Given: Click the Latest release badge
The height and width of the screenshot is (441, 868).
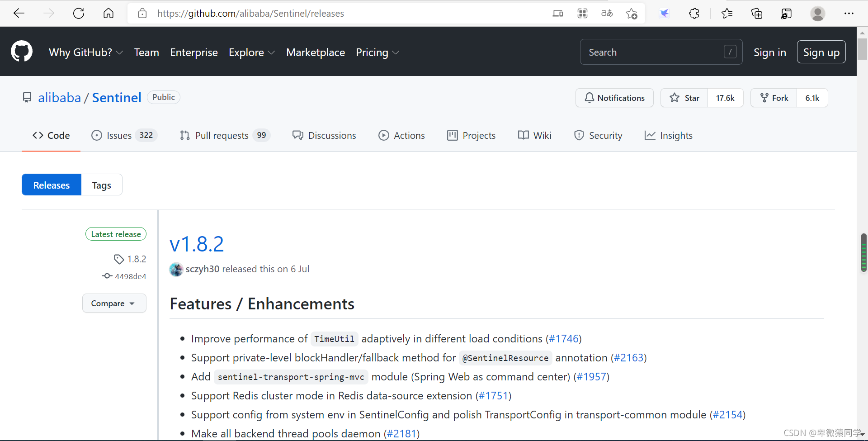Looking at the screenshot, I should [x=116, y=234].
